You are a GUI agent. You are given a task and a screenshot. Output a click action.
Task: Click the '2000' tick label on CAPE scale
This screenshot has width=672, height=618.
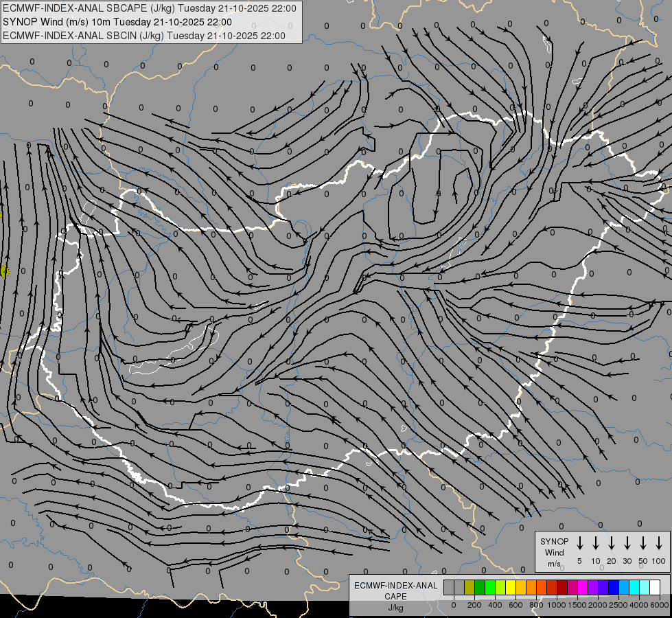click(x=598, y=605)
